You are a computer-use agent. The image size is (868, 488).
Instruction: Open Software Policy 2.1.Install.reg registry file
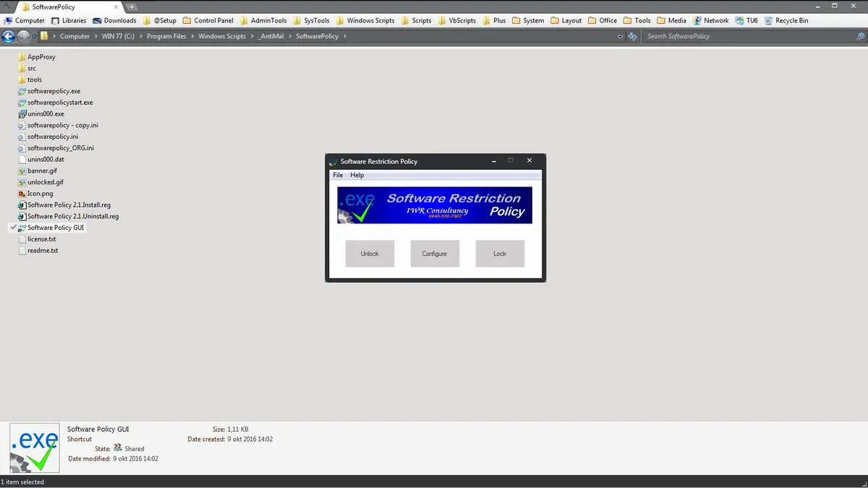[x=69, y=205]
